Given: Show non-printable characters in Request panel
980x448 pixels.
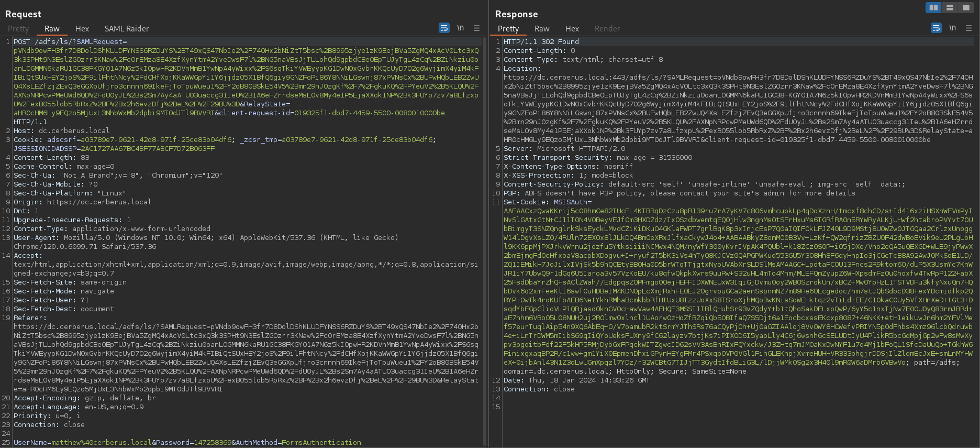Looking at the screenshot, I should tap(460, 28).
